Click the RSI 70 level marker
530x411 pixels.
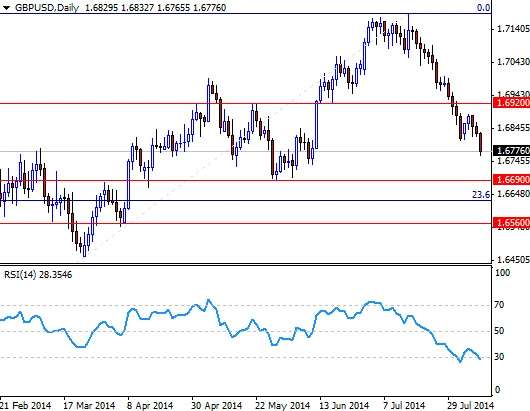coord(499,305)
